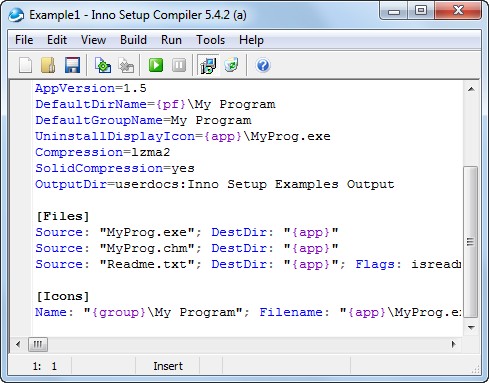Click the Source "MyProg.exe" line

[187, 232]
